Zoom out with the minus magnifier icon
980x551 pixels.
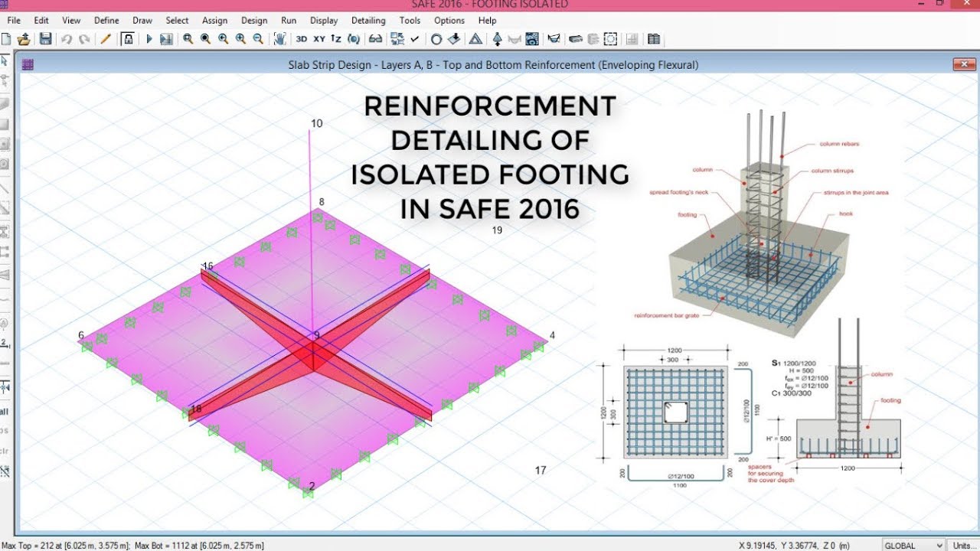[258, 39]
